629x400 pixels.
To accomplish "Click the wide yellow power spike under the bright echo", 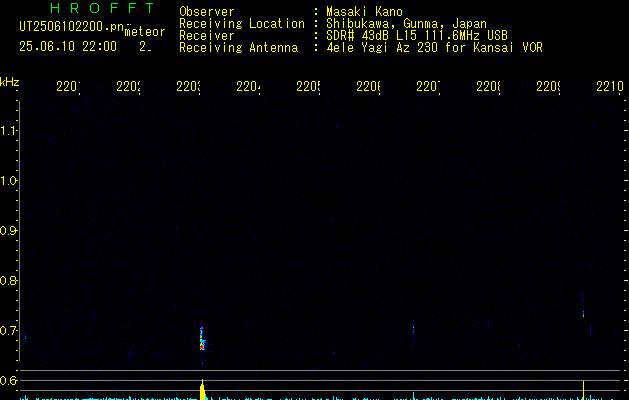I will (x=202, y=390).
